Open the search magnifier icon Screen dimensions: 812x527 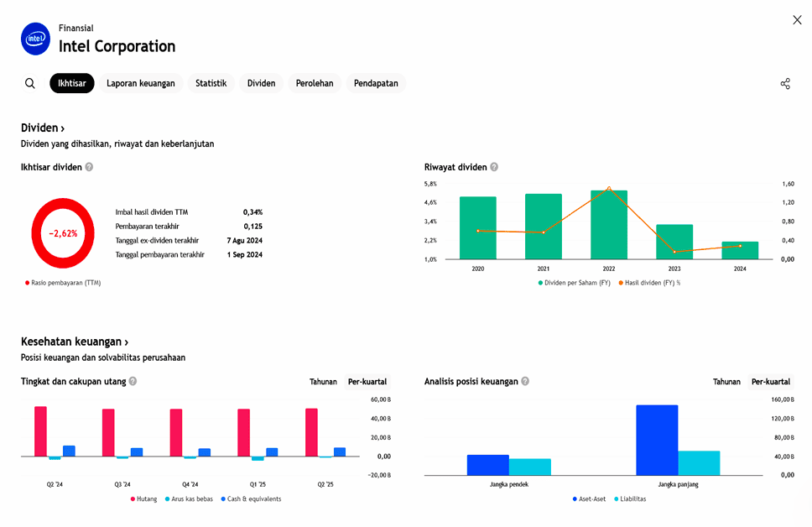point(30,83)
